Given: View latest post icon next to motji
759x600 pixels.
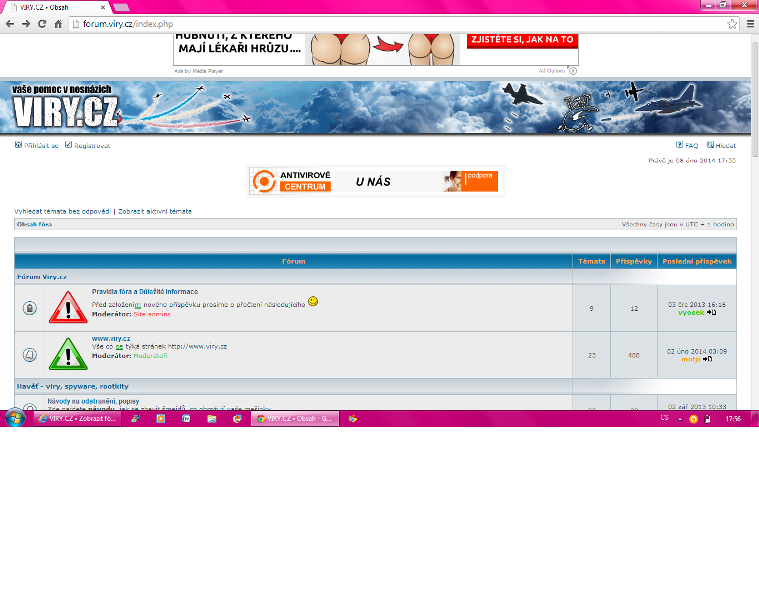Looking at the screenshot, I should 707,359.
